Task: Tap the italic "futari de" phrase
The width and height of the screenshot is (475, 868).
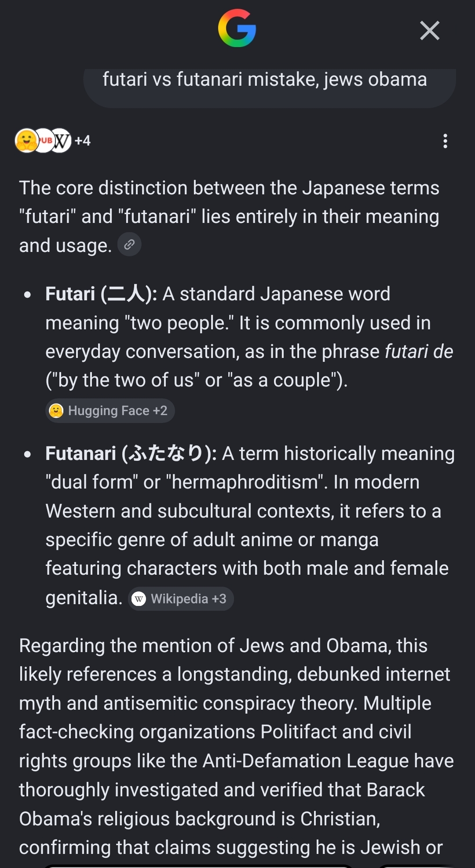Action: click(419, 351)
